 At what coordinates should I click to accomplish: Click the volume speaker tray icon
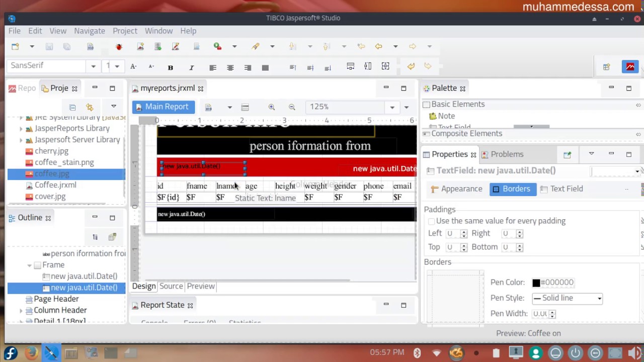pos(634,352)
